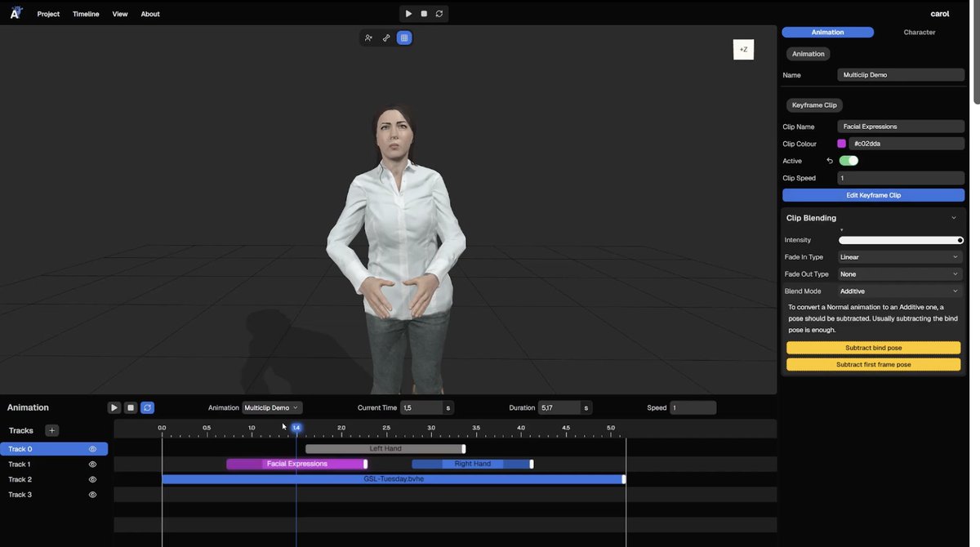Select the Right Hand clip
980x547 pixels.
point(472,464)
